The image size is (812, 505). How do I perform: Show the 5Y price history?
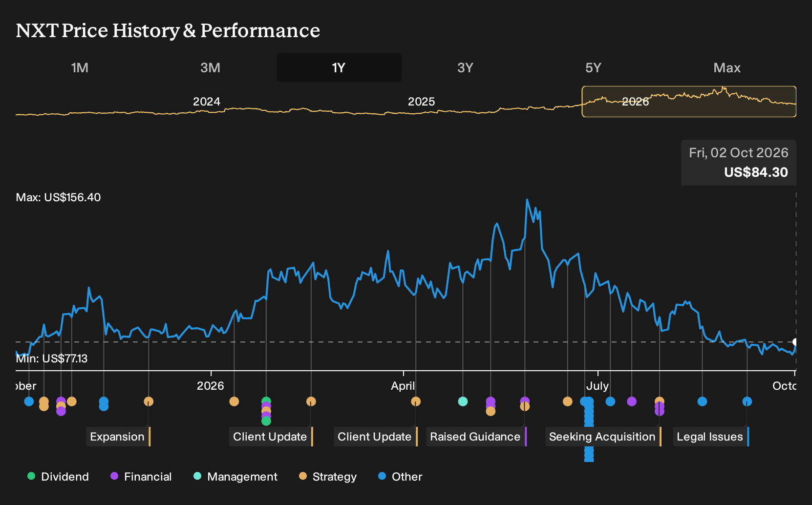[593, 67]
